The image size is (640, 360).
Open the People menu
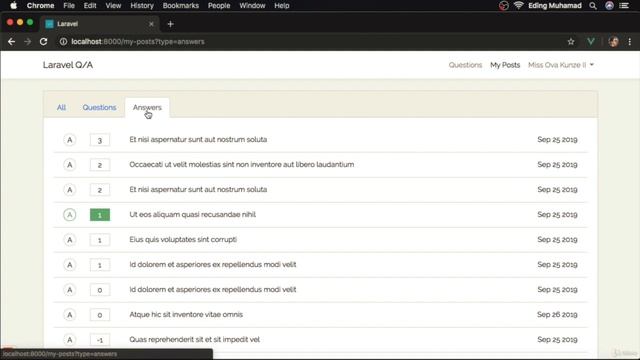[x=219, y=6]
